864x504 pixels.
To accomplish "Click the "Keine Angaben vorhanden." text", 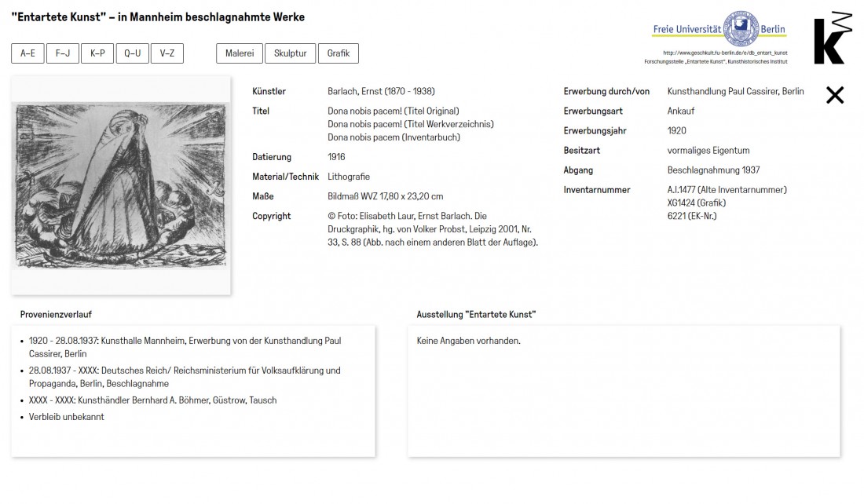I will pos(468,341).
